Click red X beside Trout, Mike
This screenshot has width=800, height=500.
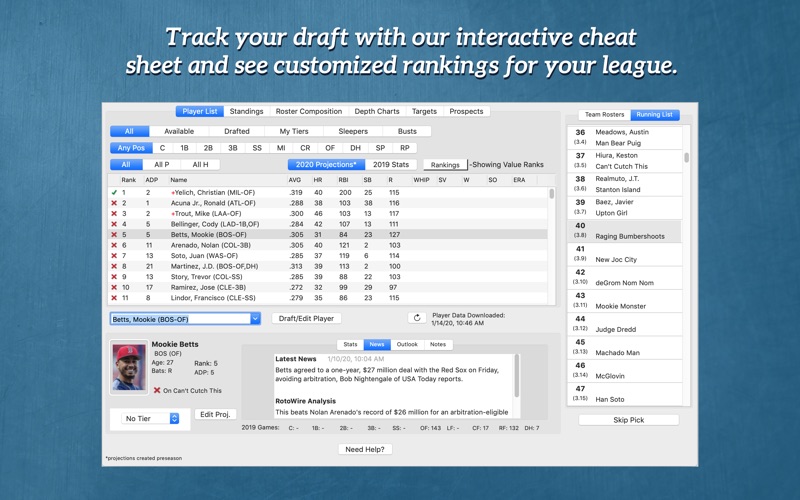114,214
